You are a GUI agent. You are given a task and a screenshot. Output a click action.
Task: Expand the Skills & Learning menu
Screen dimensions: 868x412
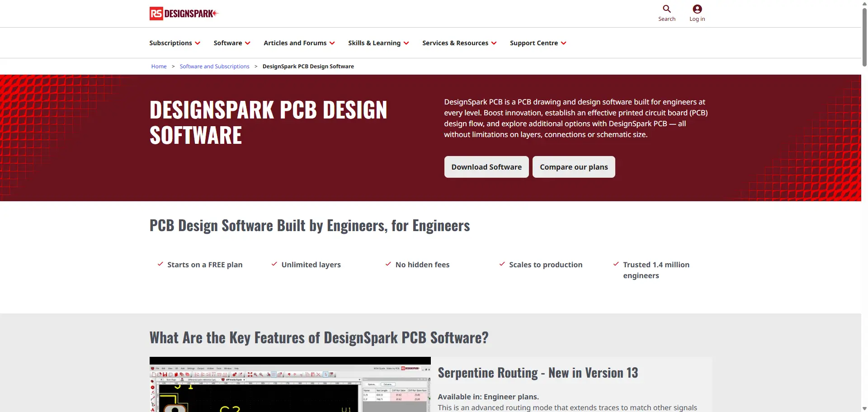(x=378, y=43)
